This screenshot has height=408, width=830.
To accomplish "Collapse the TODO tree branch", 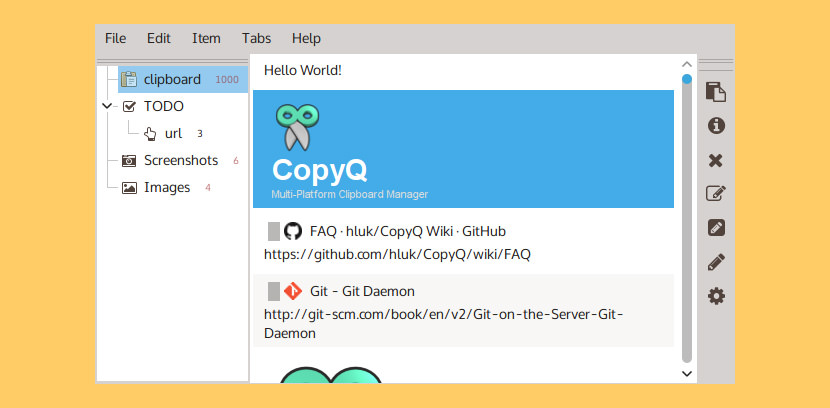I will point(107,106).
